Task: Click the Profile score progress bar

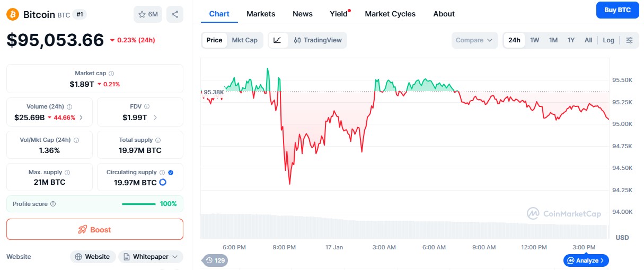Action: coord(139,204)
